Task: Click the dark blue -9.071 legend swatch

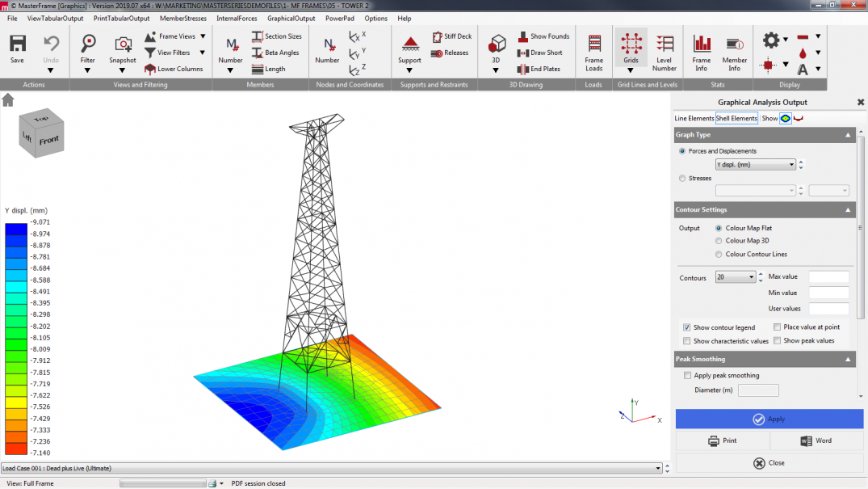Action: pyautogui.click(x=16, y=229)
